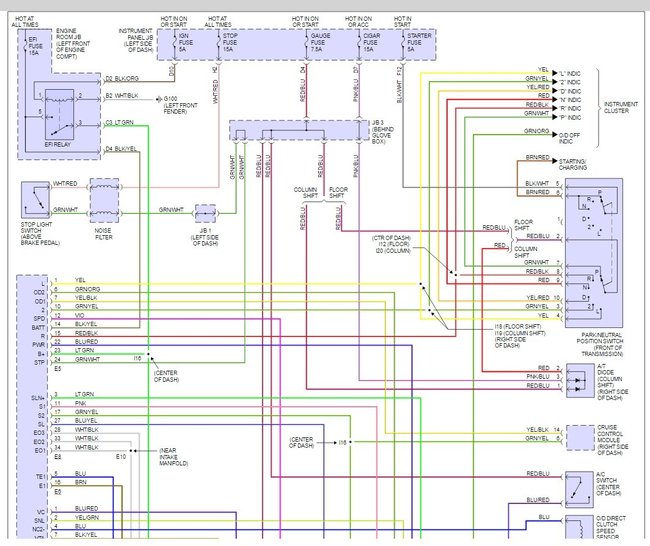Click the O/D OFF INDIC label
Image resolution: width=650 pixels, height=546 pixels.
[569, 138]
